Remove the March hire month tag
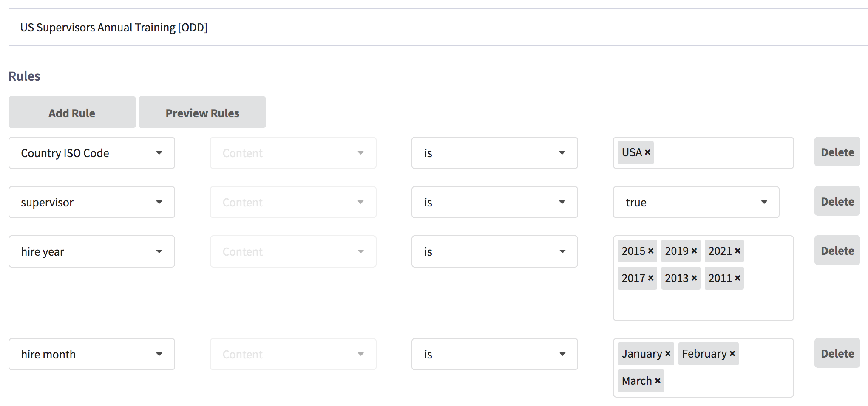868x406 pixels. click(658, 381)
